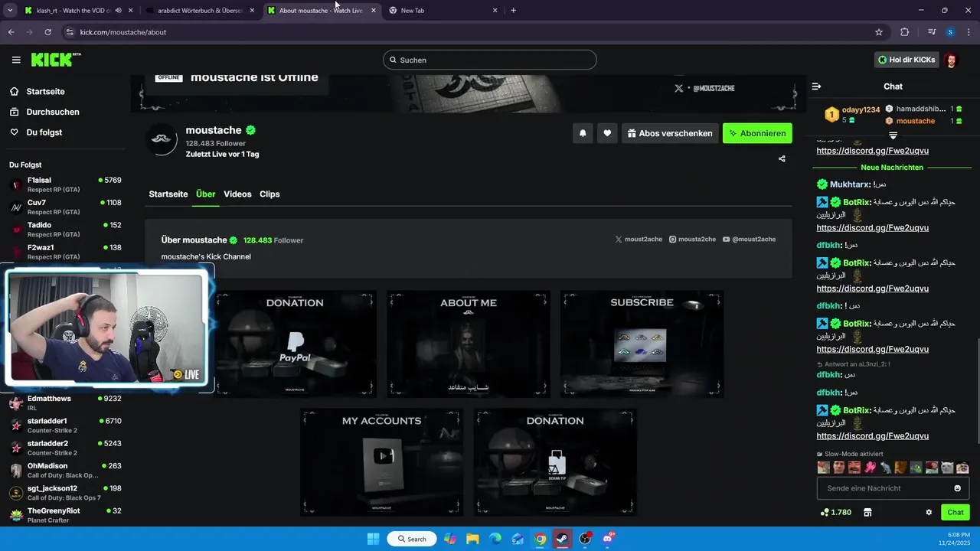Click the moustache channel avatar

[x=162, y=140]
